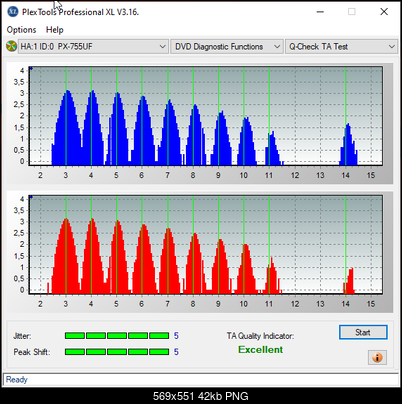Click the Peak Shift label
This screenshot has width=402, height=404.
pyautogui.click(x=32, y=352)
